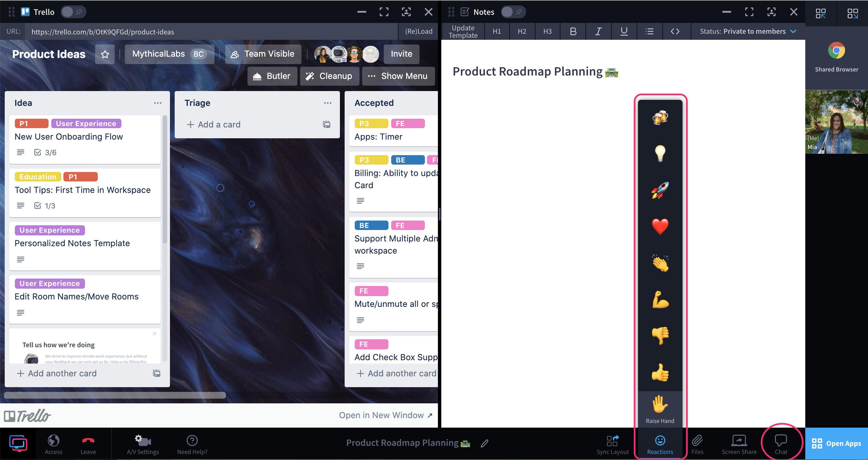Open Notes Status Private to members dropdown

748,31
